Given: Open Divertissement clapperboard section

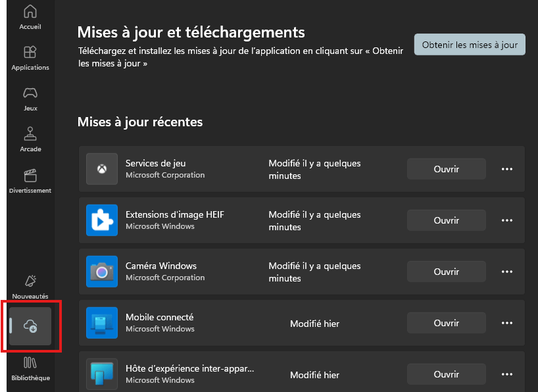Looking at the screenshot, I should click(30, 181).
